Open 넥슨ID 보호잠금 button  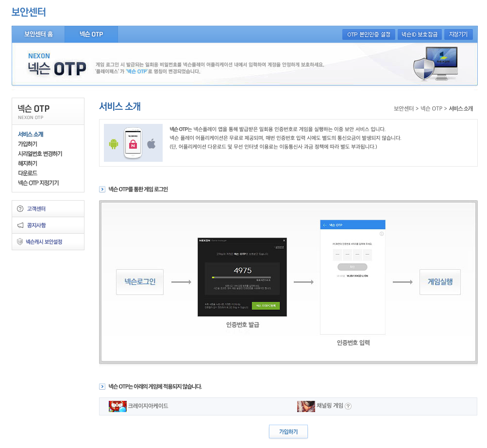tap(420, 34)
